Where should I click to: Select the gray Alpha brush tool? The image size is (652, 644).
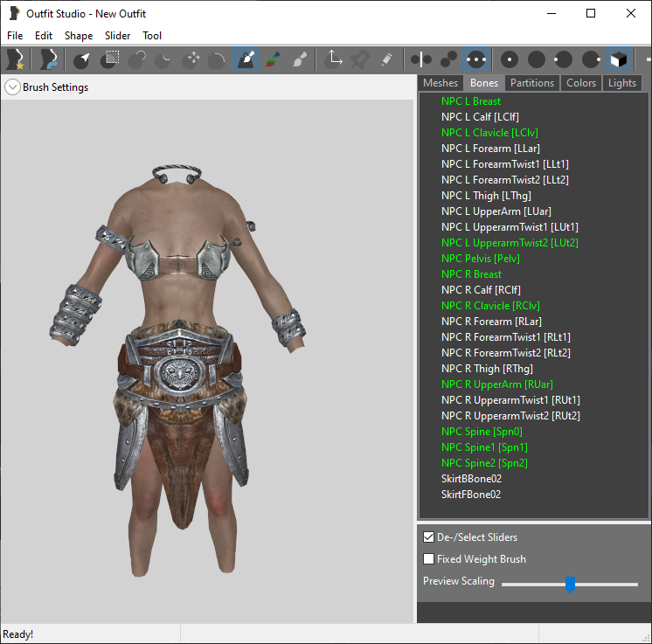point(301,59)
